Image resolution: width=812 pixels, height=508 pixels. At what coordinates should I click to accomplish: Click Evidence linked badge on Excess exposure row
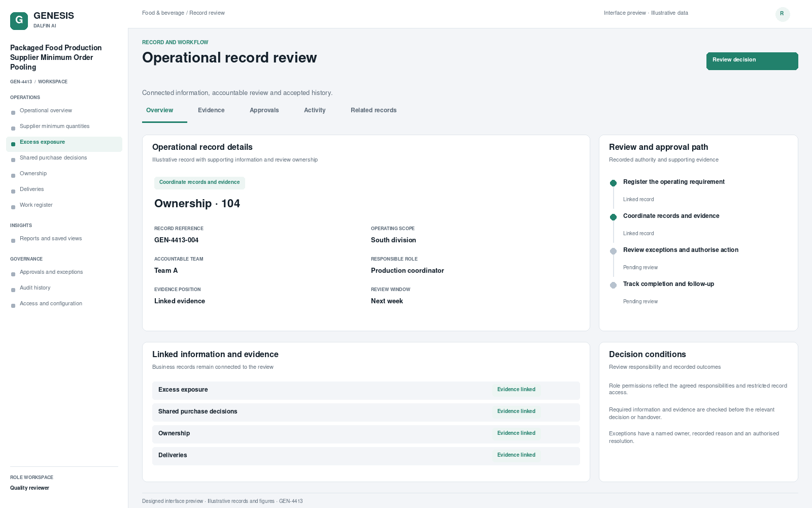[x=516, y=390]
